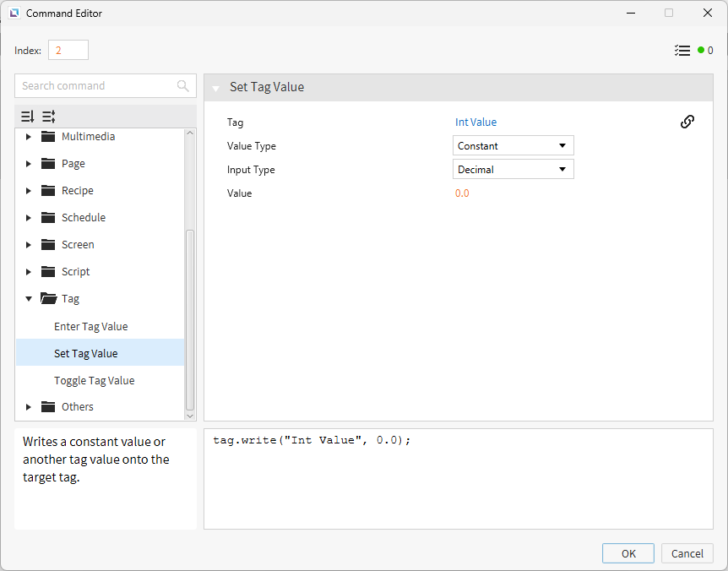Click the tag.write script text area
The height and width of the screenshot is (571, 728).
coord(459,479)
